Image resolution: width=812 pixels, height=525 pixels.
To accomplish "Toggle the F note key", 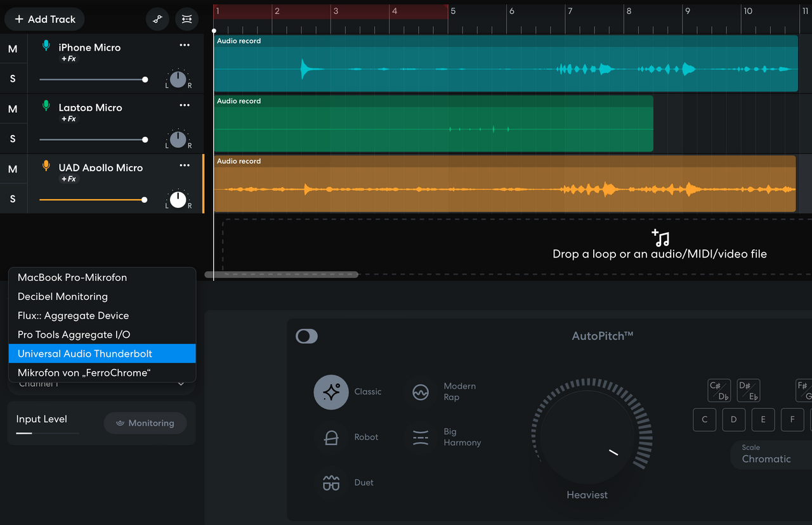I will [792, 420].
